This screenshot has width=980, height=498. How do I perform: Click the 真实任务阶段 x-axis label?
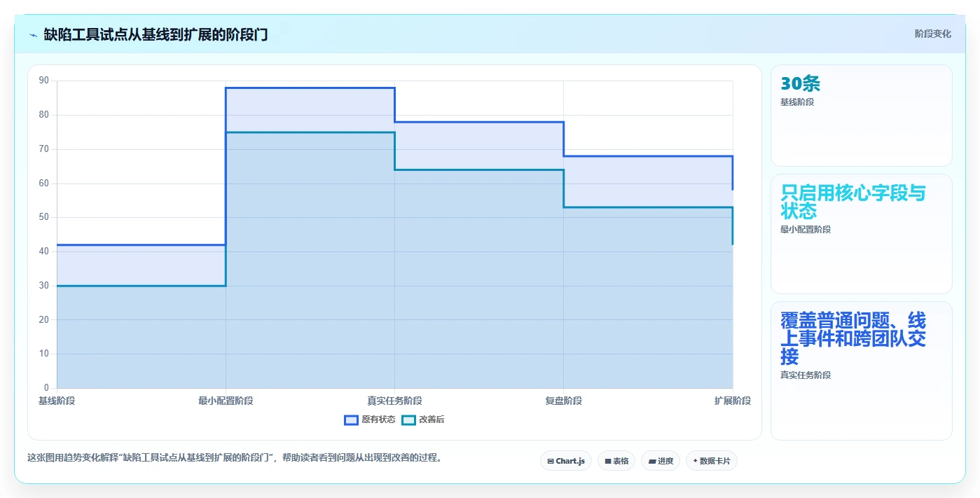(395, 401)
